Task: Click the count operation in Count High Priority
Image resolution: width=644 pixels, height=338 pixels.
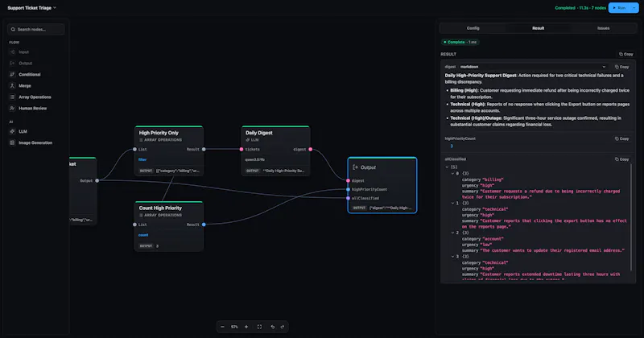Action: coord(143,235)
